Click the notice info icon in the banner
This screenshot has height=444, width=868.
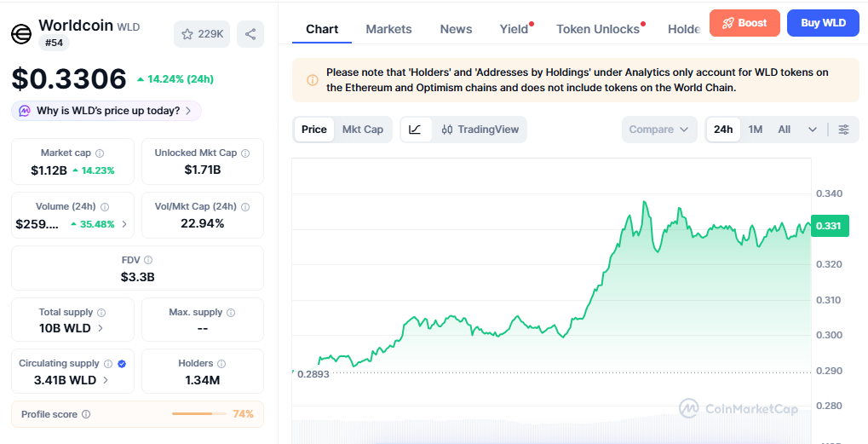(x=313, y=80)
